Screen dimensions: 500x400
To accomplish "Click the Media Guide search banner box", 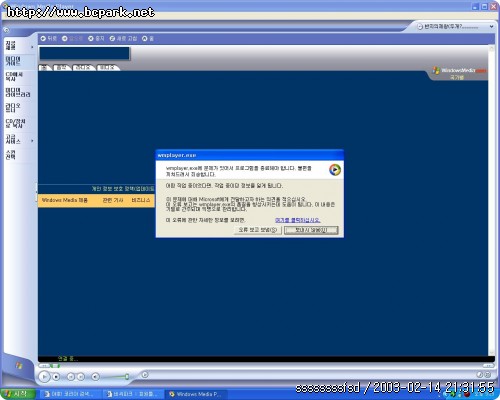I will 84,53.
